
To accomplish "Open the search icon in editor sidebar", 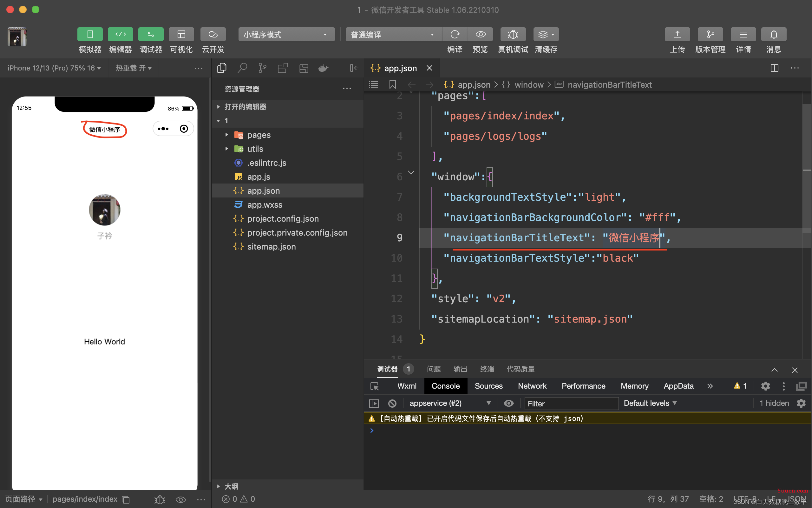I will [242, 68].
